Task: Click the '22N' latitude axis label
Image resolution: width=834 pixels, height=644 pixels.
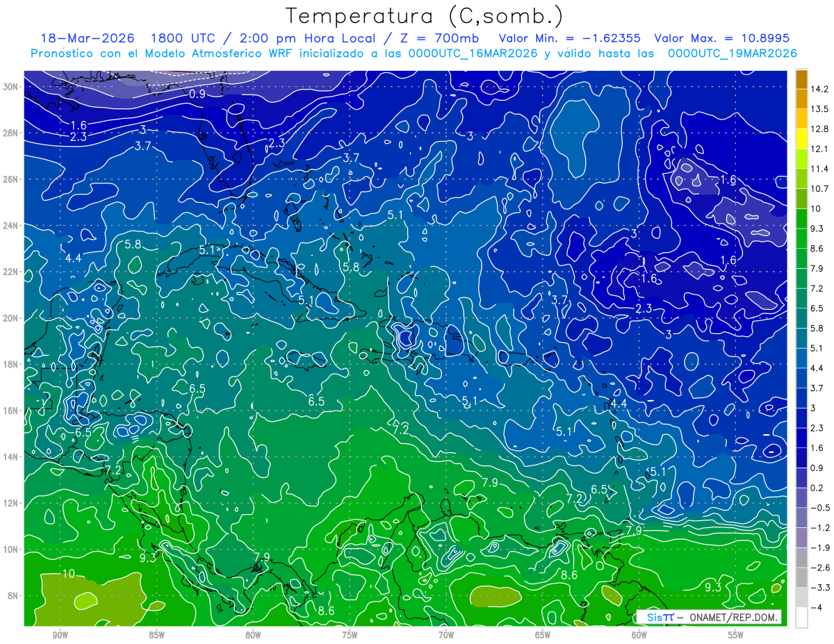Action: 10,272
